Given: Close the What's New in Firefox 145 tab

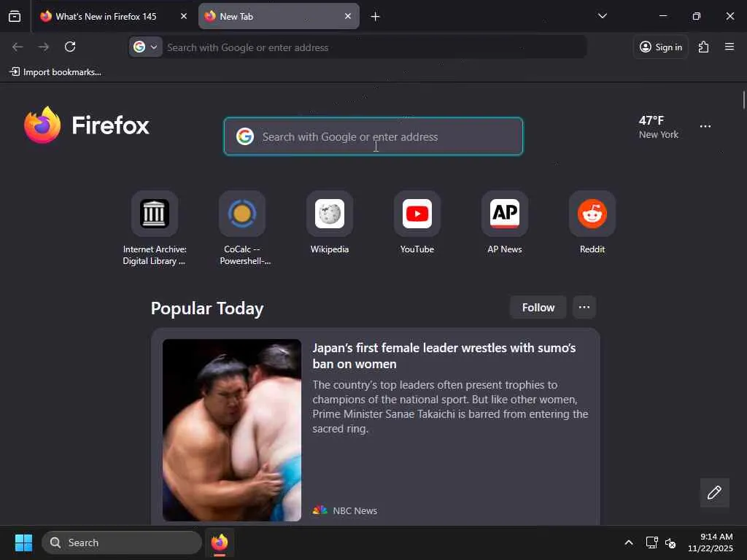Looking at the screenshot, I should (183, 16).
